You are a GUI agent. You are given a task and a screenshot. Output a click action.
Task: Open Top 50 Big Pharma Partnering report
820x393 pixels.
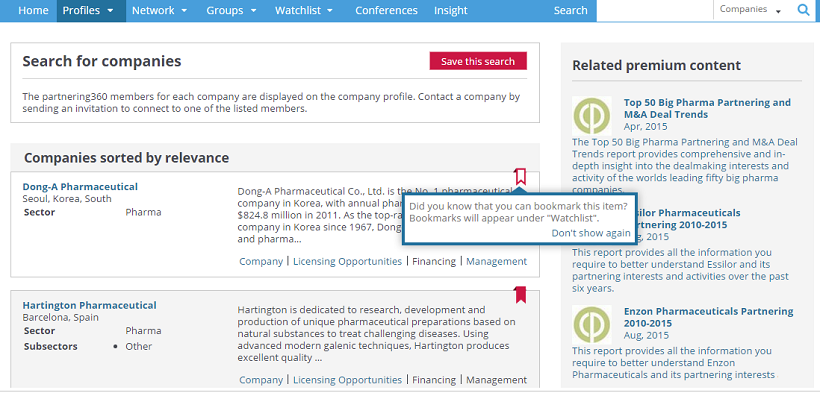[x=707, y=108]
